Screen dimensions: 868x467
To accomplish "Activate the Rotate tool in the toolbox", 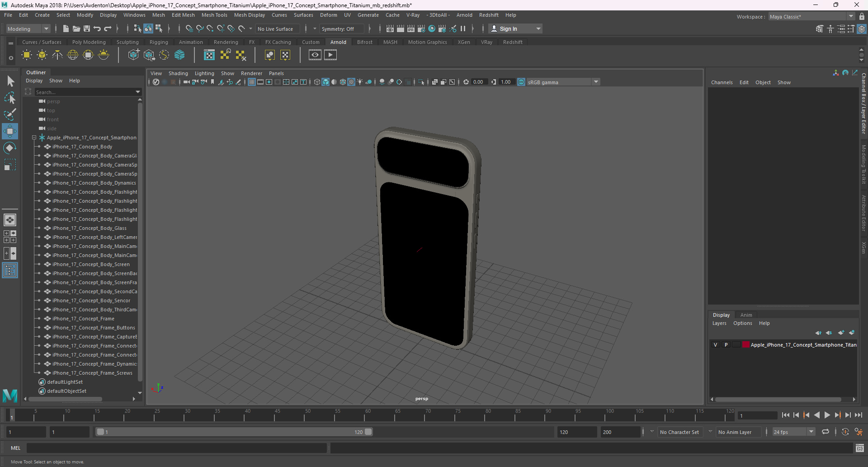I will [x=10, y=148].
